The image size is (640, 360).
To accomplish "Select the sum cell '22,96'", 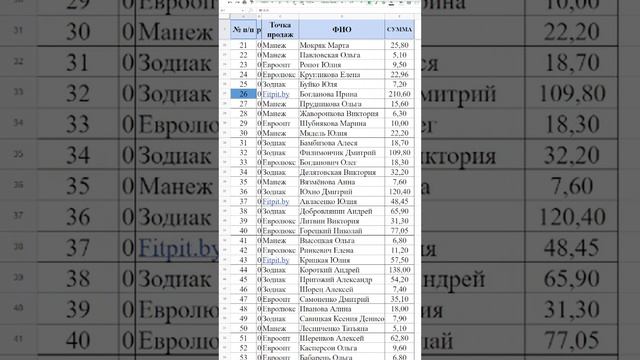I will 399,74.
